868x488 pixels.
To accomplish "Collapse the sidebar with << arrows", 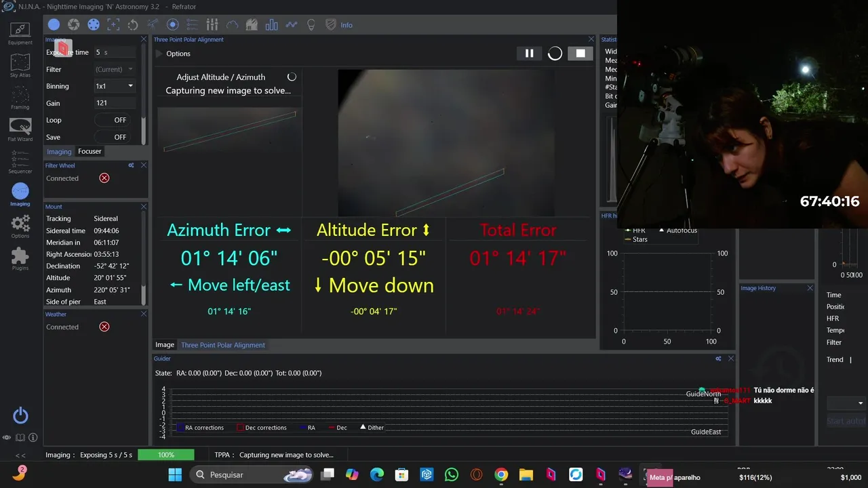I will [20, 455].
